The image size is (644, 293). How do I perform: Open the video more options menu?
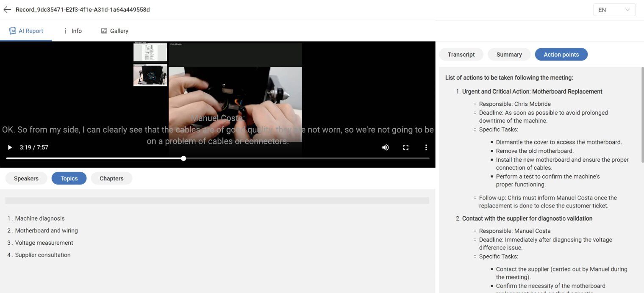(426, 147)
